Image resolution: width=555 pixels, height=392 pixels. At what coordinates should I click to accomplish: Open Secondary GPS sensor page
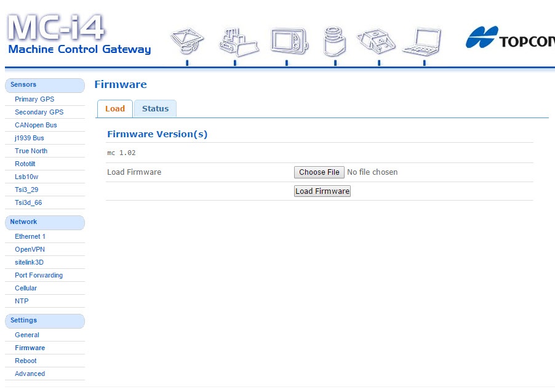pyautogui.click(x=39, y=112)
